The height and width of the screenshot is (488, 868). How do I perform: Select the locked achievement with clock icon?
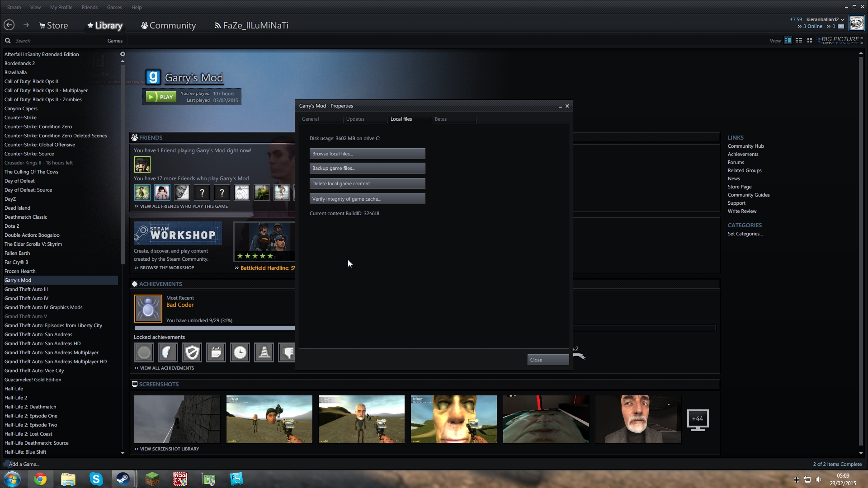240,352
